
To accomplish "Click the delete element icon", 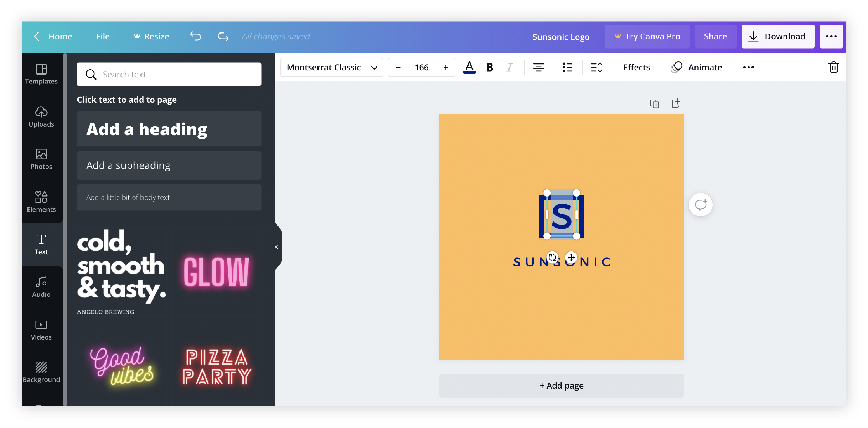I will pyautogui.click(x=833, y=67).
